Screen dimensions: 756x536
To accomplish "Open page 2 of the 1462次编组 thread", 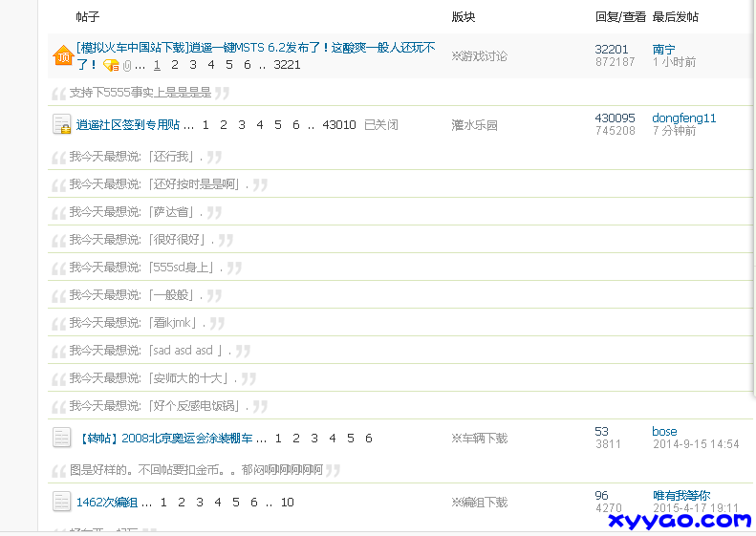I will click(x=182, y=503).
